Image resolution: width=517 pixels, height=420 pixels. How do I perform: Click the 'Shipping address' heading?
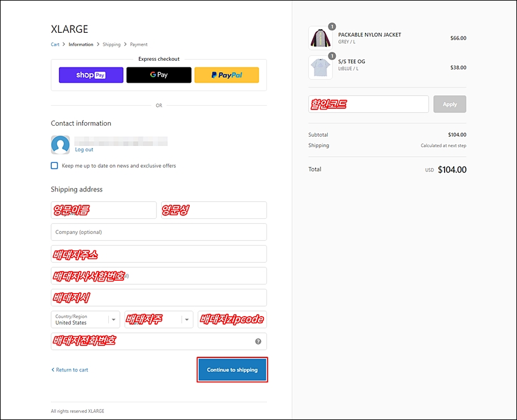pos(77,190)
